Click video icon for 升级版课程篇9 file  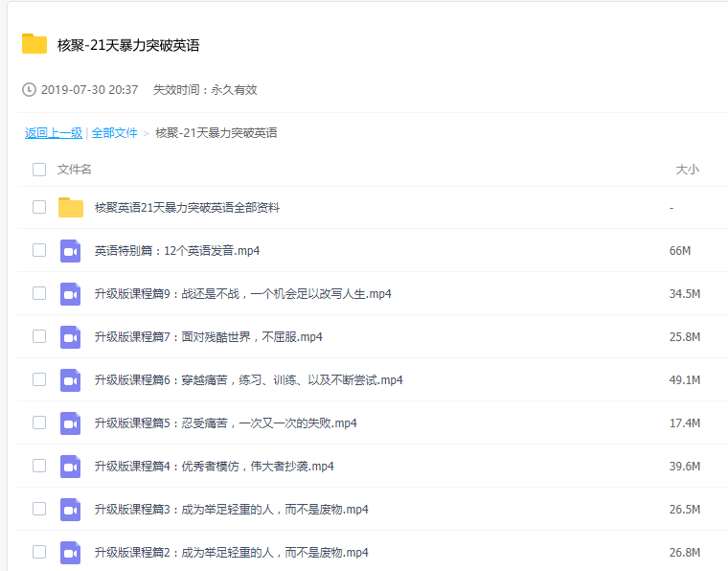point(71,294)
